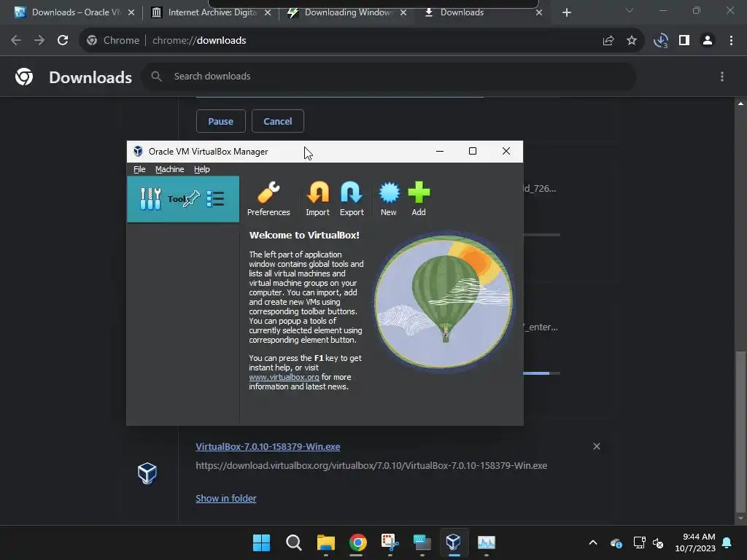Open Windows taskbar Search
This screenshot has height=560, width=747.
click(293, 542)
